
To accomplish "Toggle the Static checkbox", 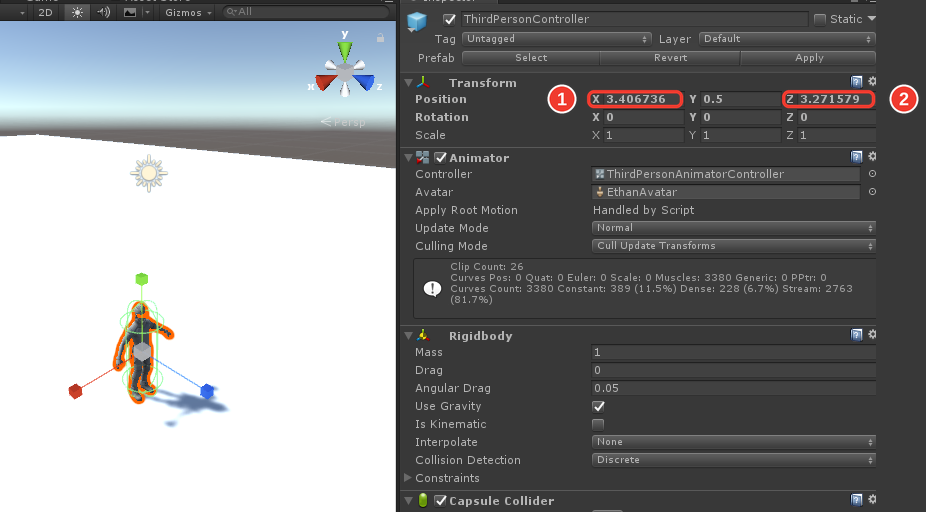I will point(820,19).
